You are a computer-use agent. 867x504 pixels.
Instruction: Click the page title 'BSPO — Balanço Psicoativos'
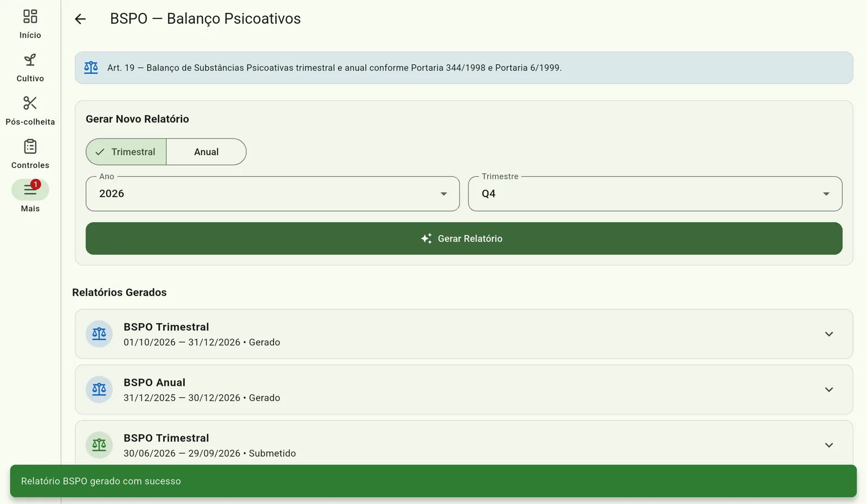point(205,18)
